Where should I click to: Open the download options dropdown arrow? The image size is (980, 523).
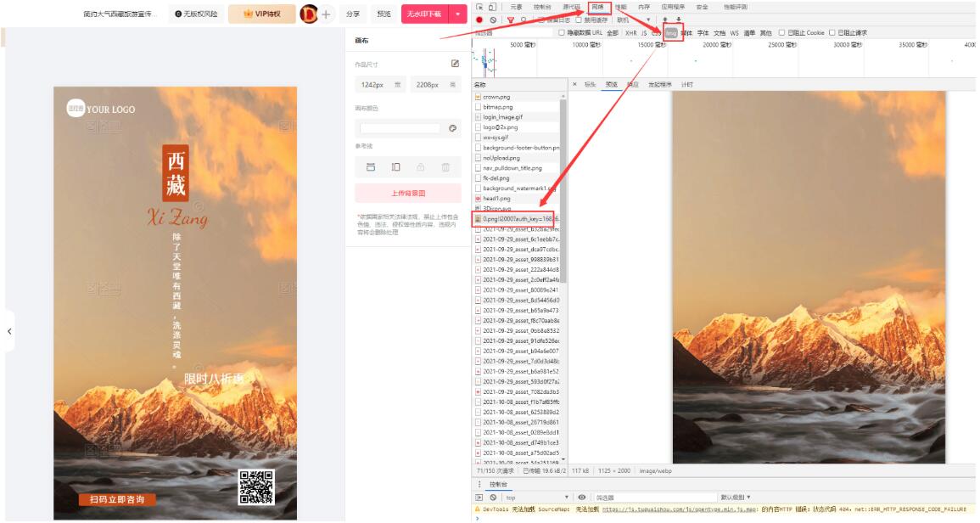(459, 14)
